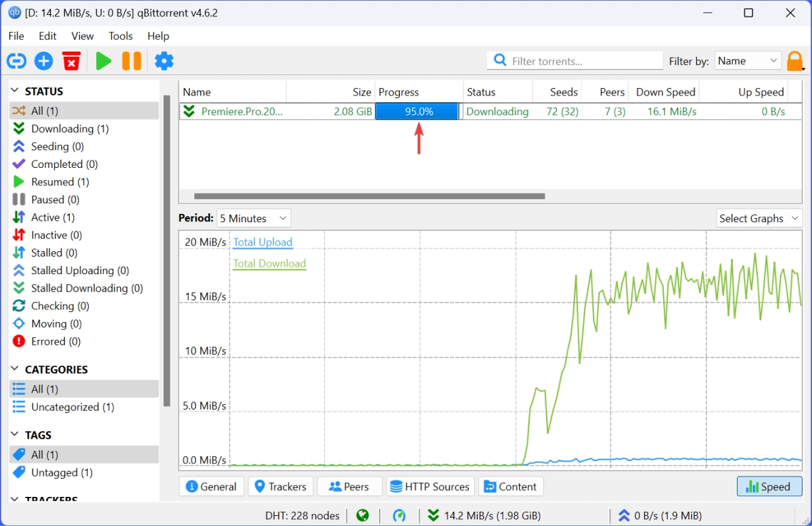Image resolution: width=812 pixels, height=526 pixels.
Task: Click the green Resume play icon
Action: coord(104,61)
